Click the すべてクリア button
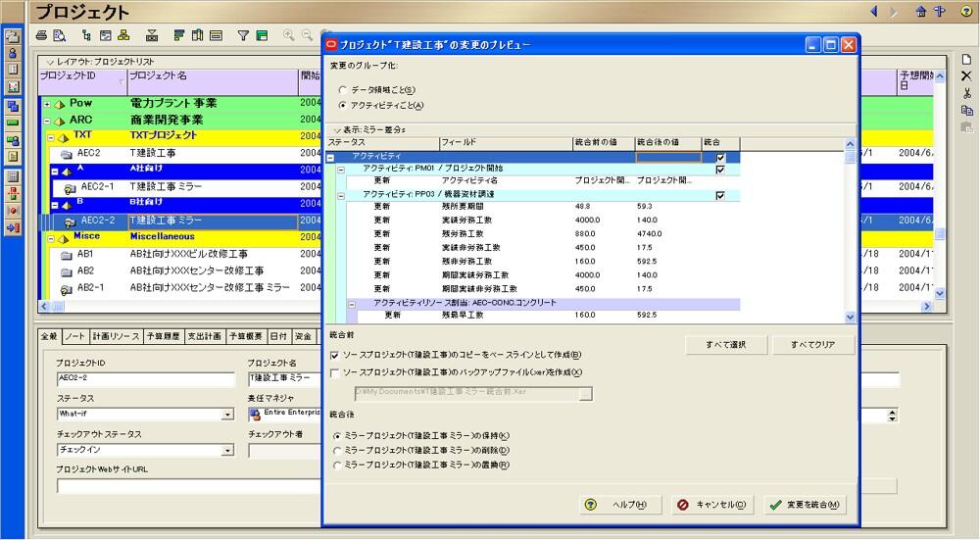Viewport: 980px width, 540px height. (x=813, y=344)
